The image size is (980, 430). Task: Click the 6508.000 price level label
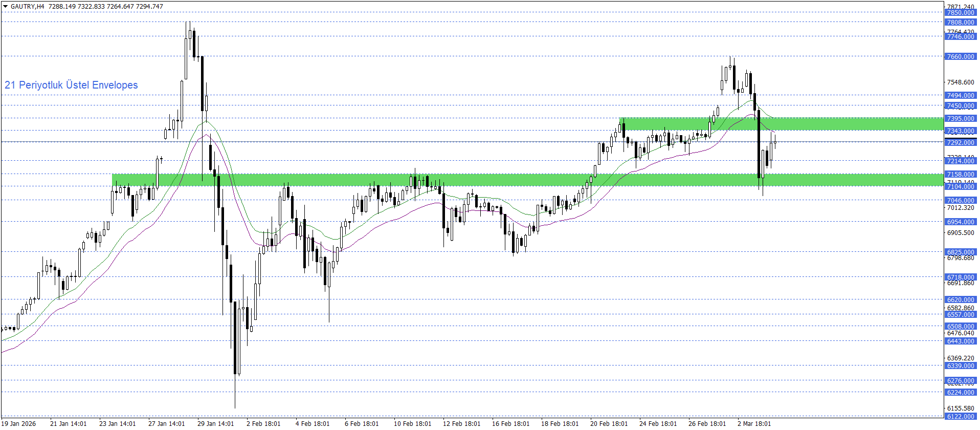pos(960,327)
